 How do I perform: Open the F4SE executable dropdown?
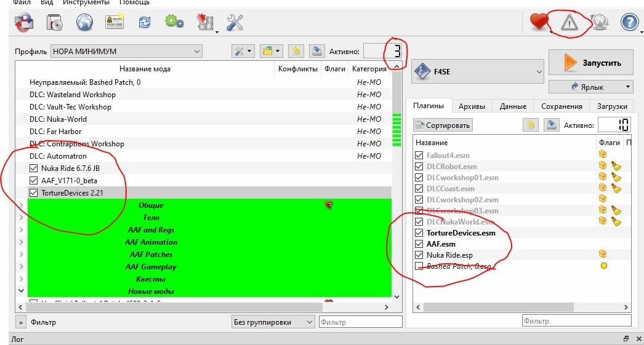coord(478,71)
